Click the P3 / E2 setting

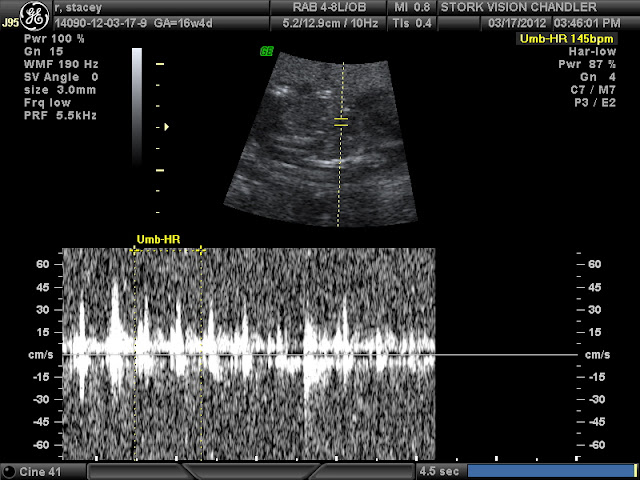595,102
